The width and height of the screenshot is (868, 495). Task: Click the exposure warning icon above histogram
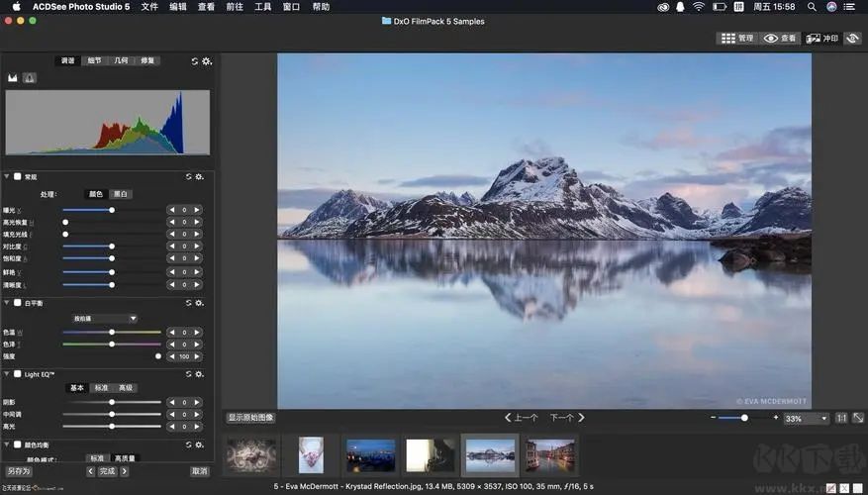tap(30, 77)
